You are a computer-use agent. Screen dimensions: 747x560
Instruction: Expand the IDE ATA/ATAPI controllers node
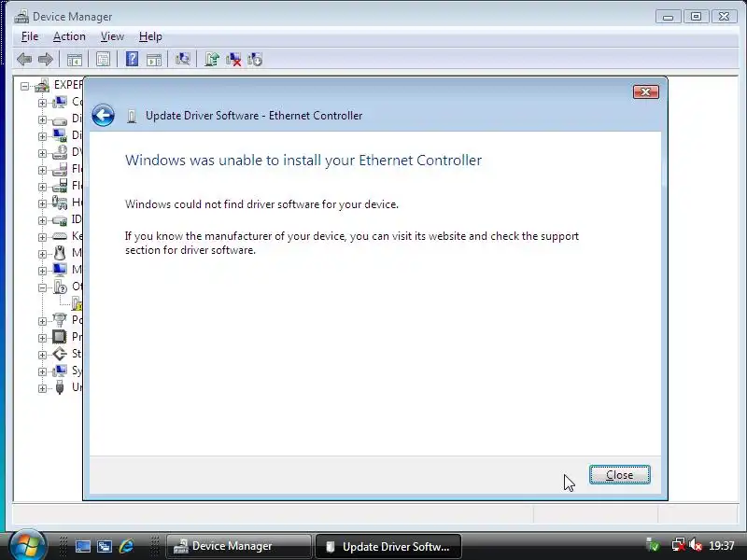click(x=42, y=220)
